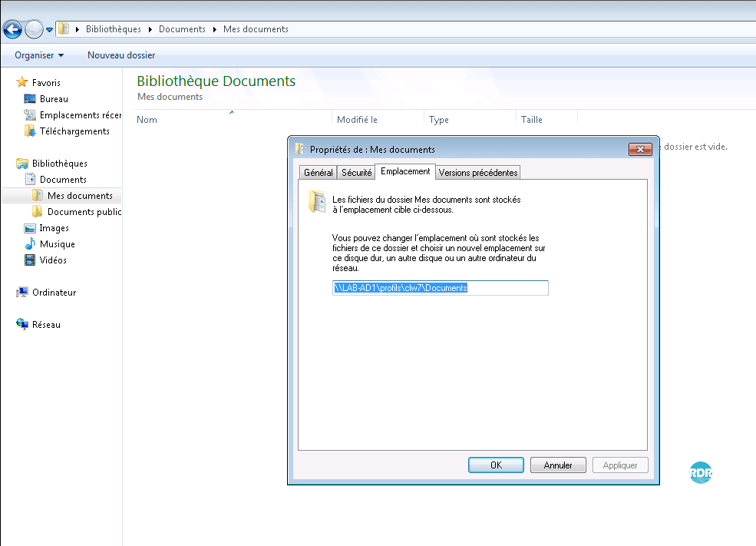Switch to the Général tab
756x546 pixels.
(319, 173)
